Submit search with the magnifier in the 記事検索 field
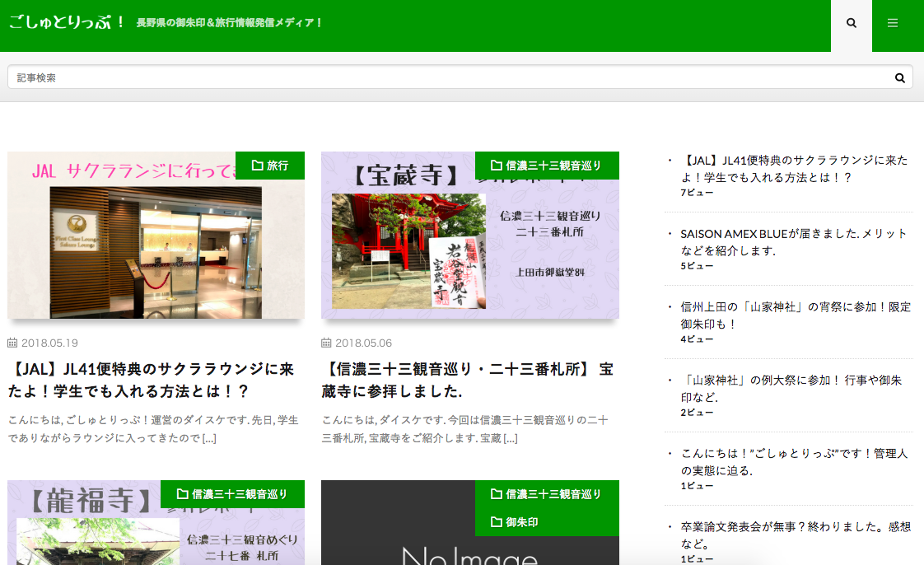Image resolution: width=924 pixels, height=565 pixels. tap(900, 77)
